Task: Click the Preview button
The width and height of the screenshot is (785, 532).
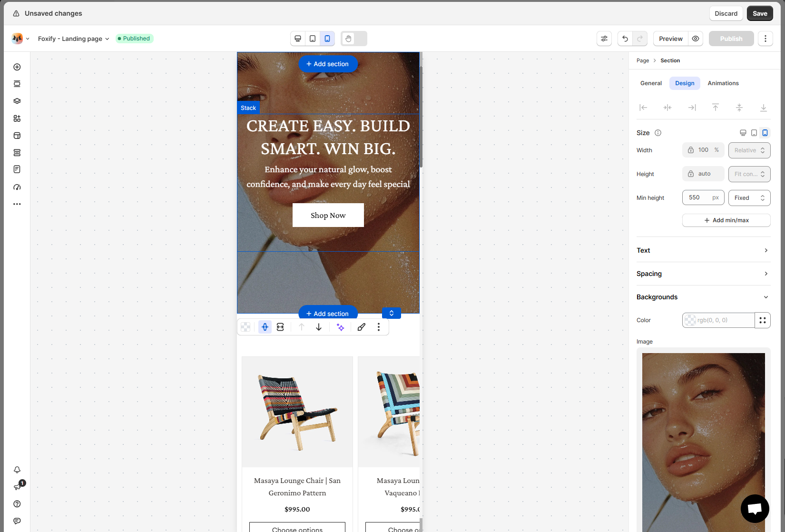Action: 671,39
